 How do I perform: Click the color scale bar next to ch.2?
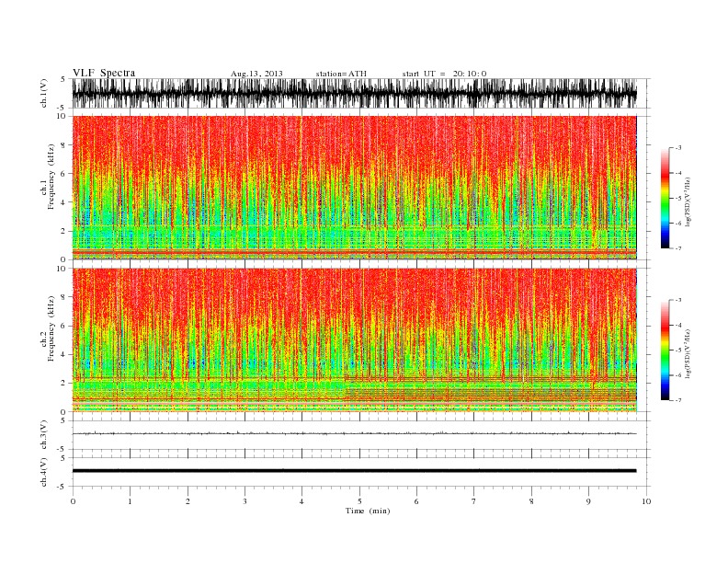pos(665,350)
